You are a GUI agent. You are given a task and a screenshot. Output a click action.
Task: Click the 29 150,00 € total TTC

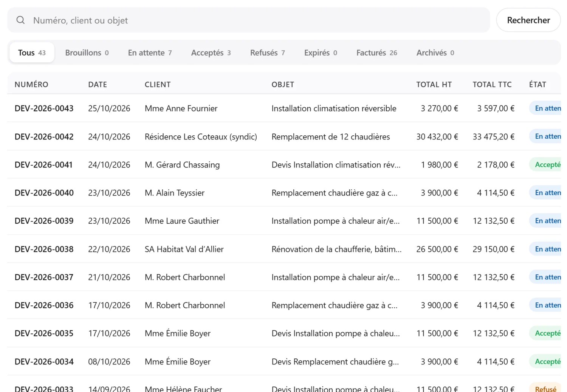(493, 249)
